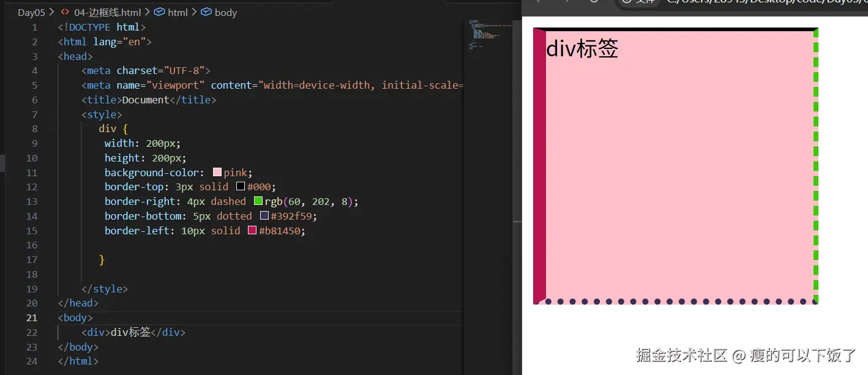Open the pink color swatch picker
Image resolution: width=868 pixels, height=375 pixels.
pyautogui.click(x=217, y=173)
